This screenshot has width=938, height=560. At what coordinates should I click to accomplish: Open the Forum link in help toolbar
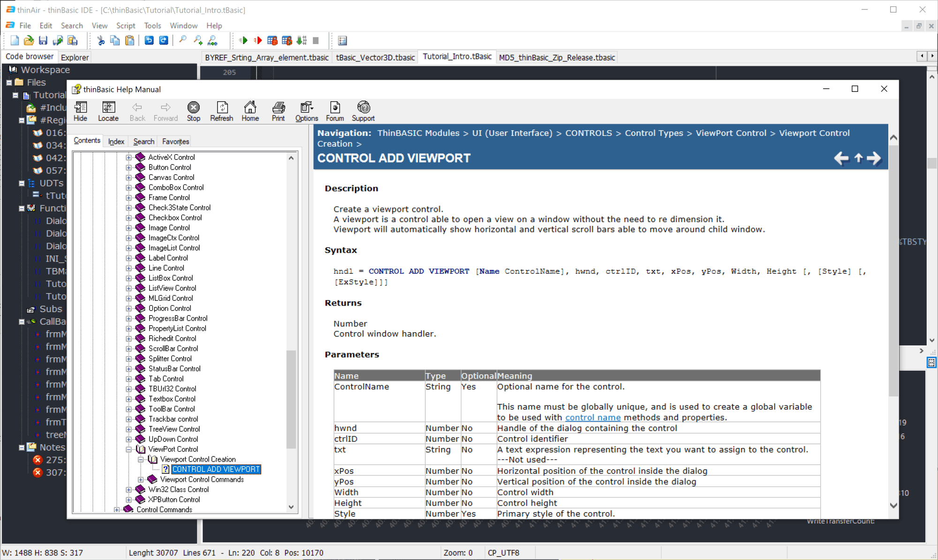coord(335,112)
